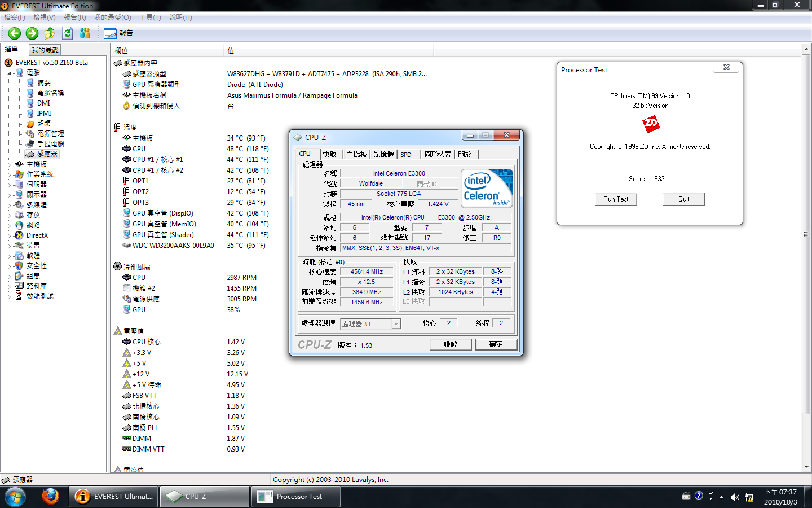Viewport: 812px width, 508px height.
Task: Switch to the 我的最愛 sidebar tab
Action: tap(45, 50)
